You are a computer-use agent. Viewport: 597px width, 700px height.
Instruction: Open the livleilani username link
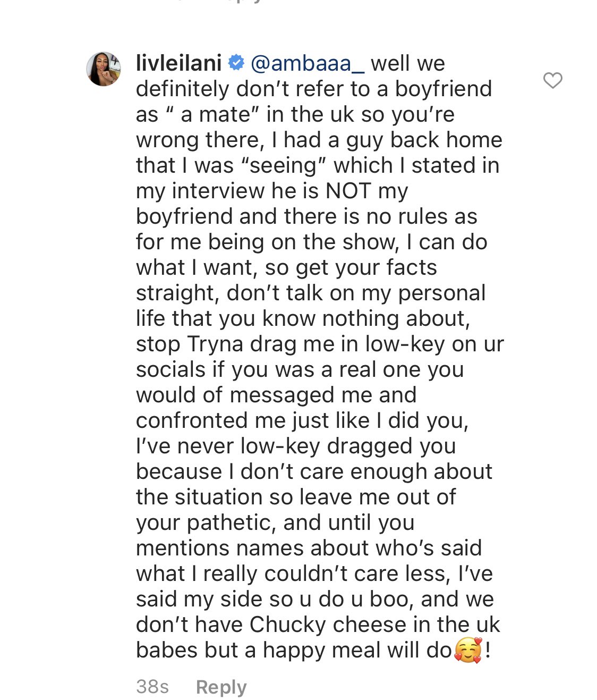[x=178, y=63]
